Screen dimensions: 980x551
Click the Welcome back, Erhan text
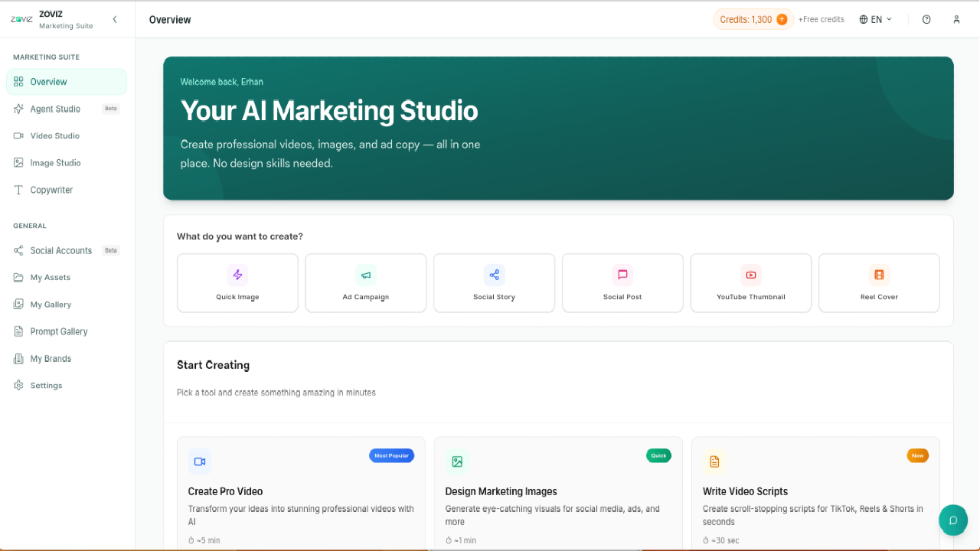coord(222,82)
